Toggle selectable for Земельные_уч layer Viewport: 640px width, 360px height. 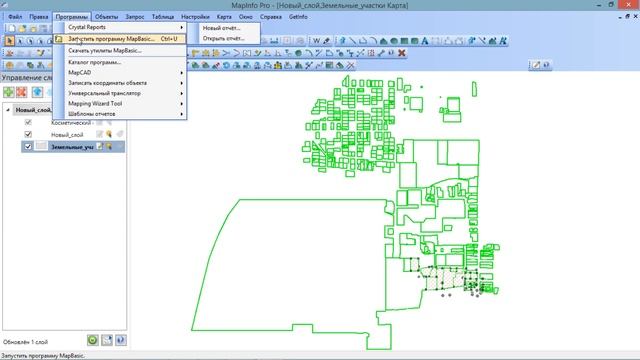tap(109, 146)
